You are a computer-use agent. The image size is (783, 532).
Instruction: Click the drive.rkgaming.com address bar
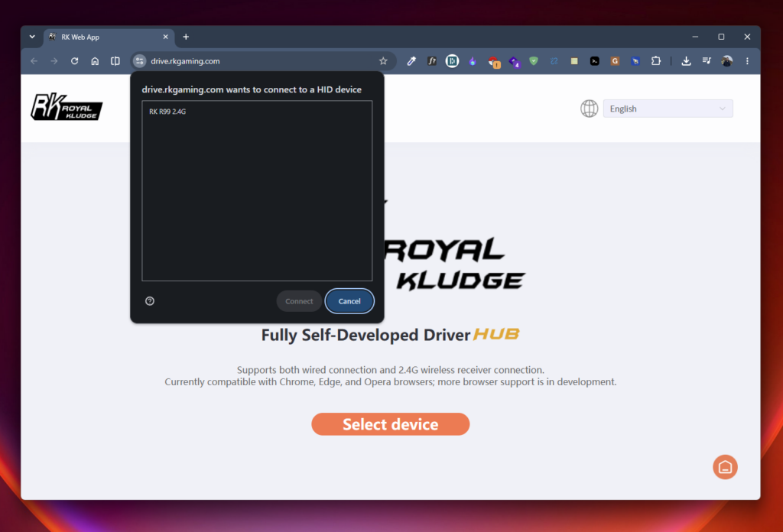tap(262, 61)
